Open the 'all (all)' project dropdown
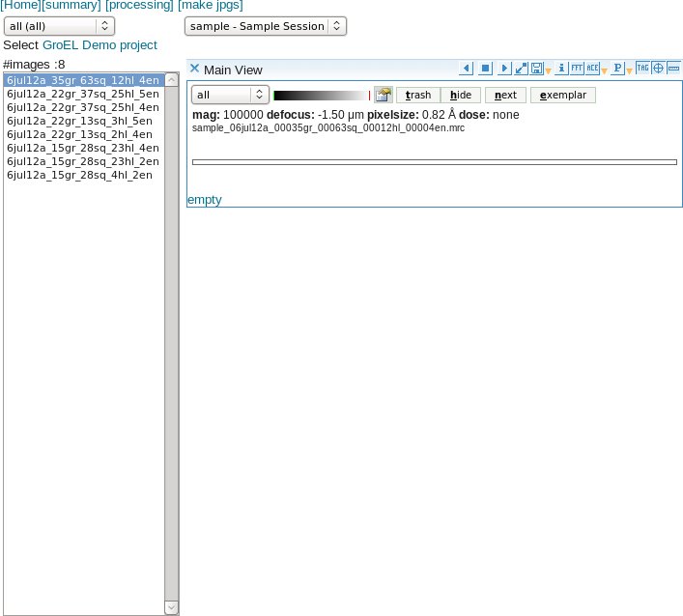The width and height of the screenshot is (683, 616). coord(60,26)
